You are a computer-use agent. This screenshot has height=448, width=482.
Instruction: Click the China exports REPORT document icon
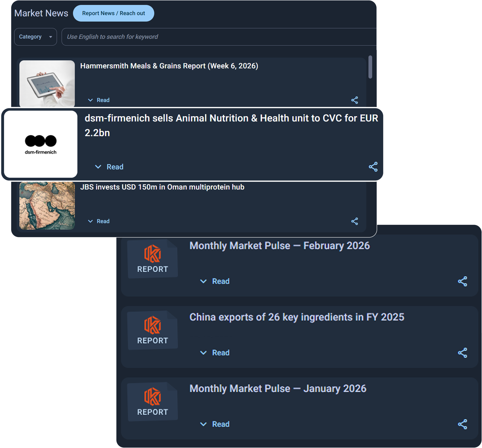(153, 330)
